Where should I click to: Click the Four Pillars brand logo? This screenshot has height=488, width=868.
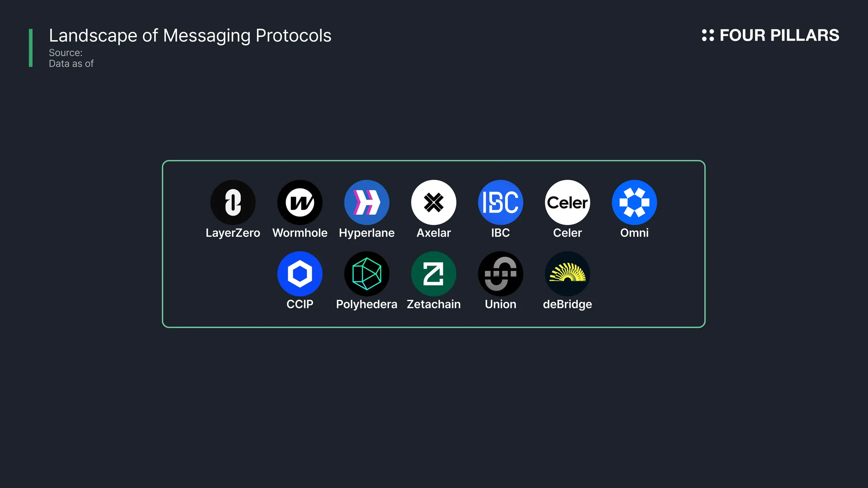pyautogui.click(x=770, y=35)
